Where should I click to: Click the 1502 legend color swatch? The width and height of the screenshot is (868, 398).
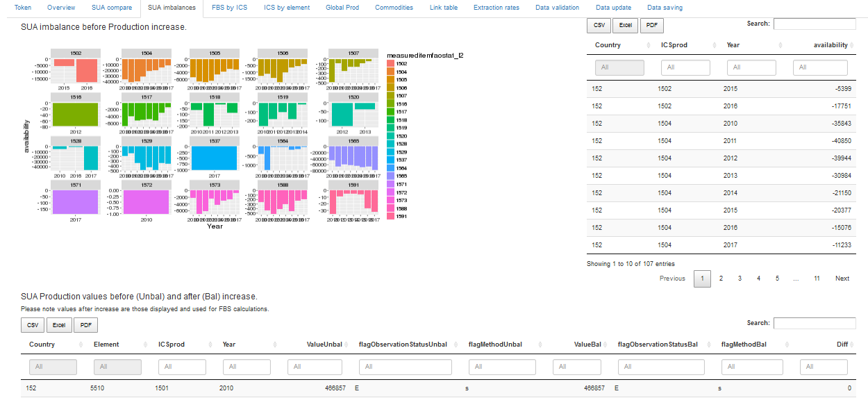coord(390,64)
